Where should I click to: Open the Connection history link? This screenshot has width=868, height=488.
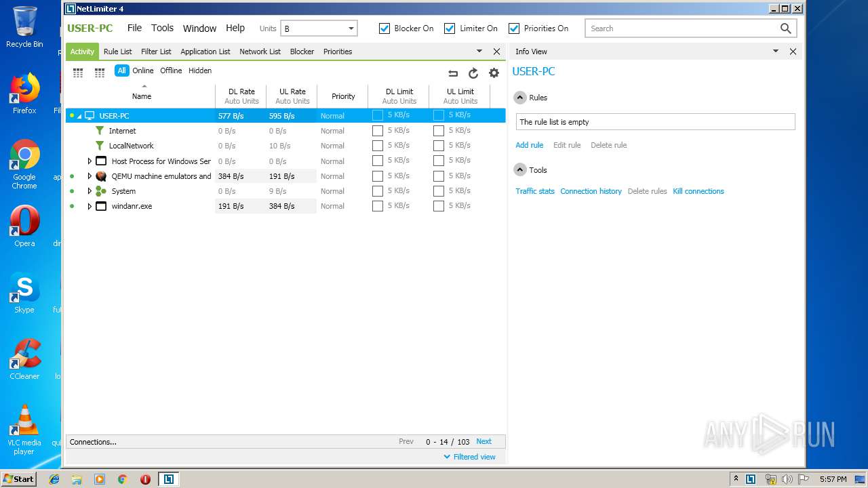591,191
